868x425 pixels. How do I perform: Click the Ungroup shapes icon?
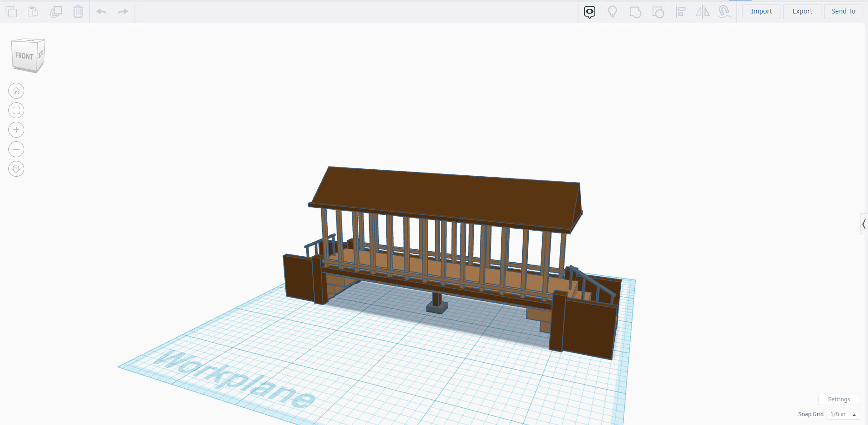point(658,12)
